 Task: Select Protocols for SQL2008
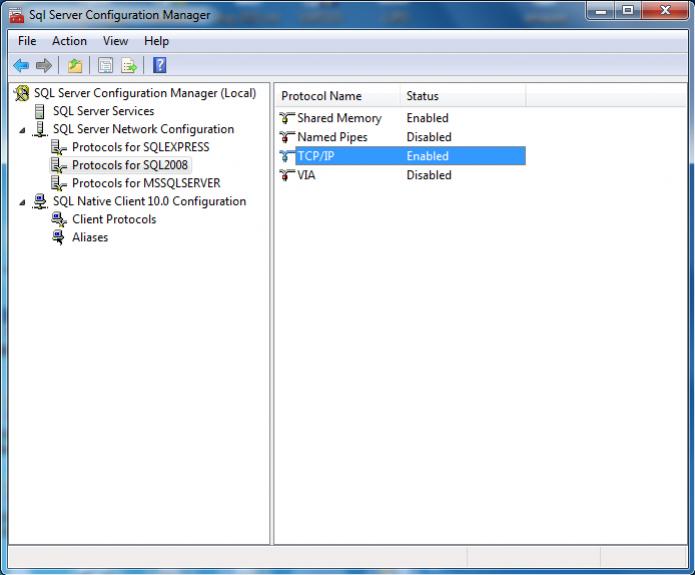coord(130,165)
